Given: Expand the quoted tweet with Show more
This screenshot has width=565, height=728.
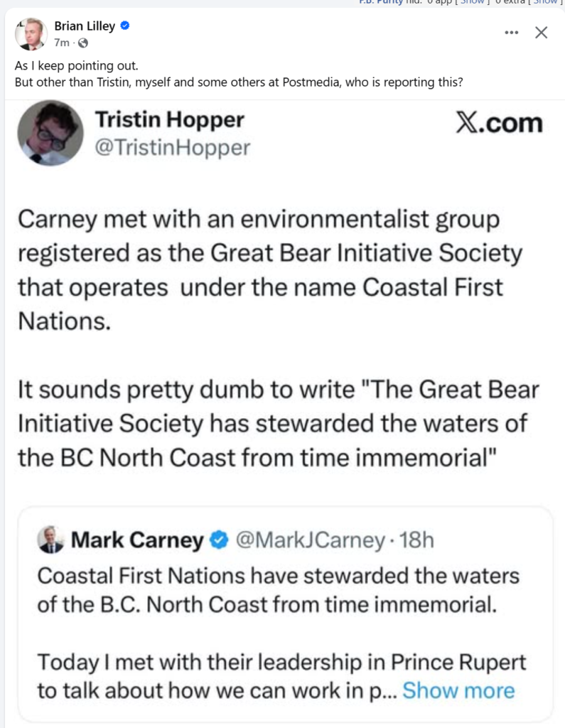Looking at the screenshot, I should click(458, 690).
